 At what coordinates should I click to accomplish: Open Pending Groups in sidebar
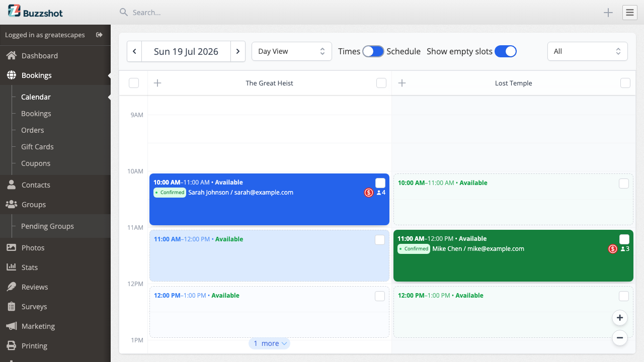point(47,226)
